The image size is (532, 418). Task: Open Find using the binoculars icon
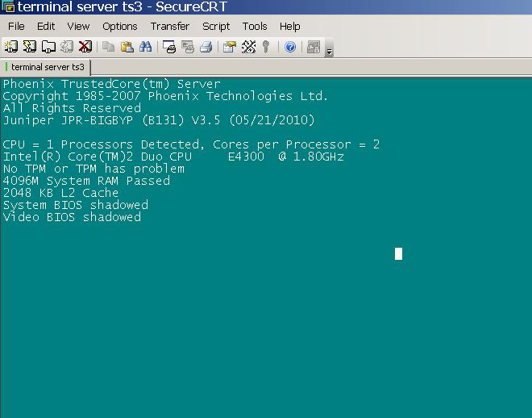click(x=146, y=47)
